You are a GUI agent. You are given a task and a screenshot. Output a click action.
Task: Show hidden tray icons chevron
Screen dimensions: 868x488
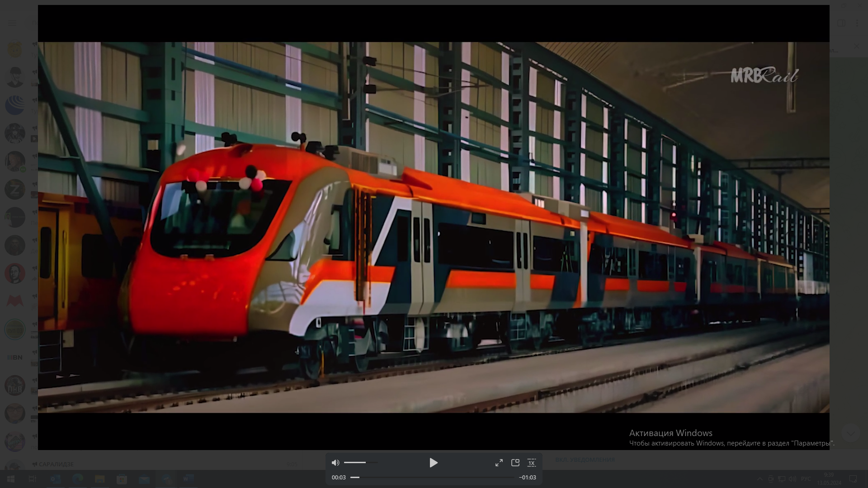[759, 479]
